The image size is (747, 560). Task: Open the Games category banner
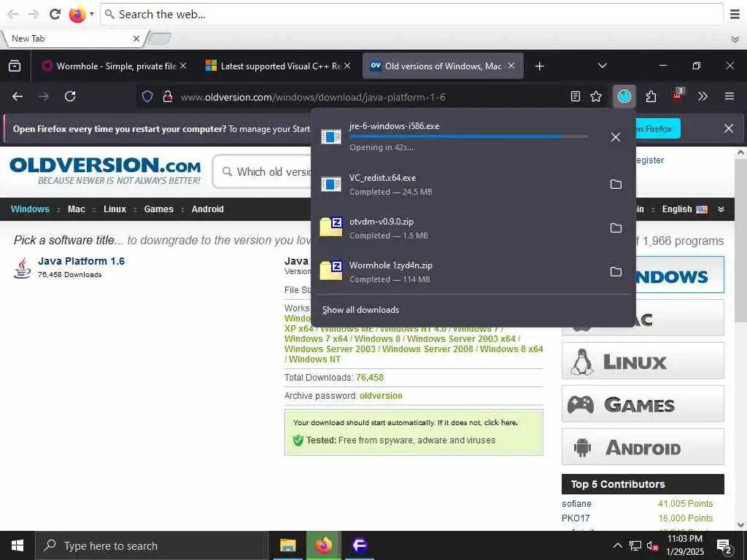tap(643, 404)
